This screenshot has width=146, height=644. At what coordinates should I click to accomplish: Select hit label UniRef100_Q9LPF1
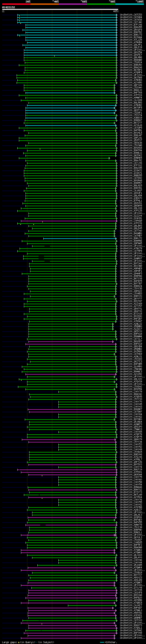131,45
